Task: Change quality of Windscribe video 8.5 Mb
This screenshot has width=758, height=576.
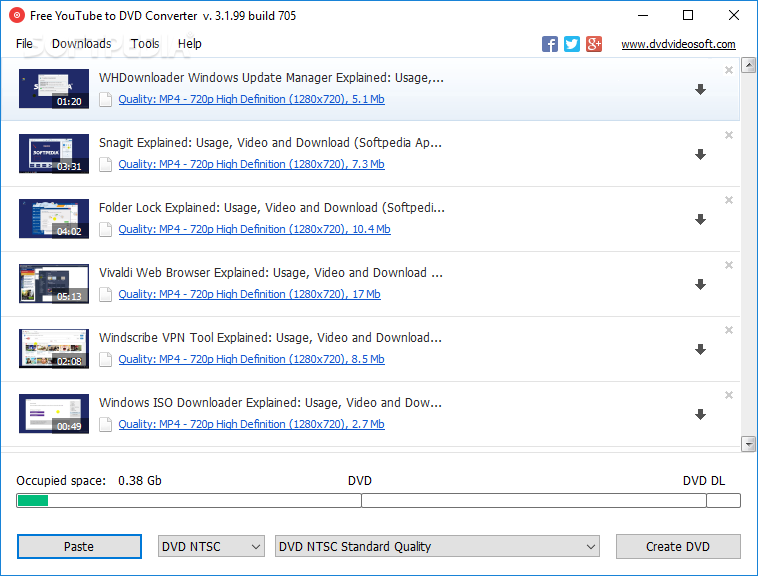Action: point(251,359)
